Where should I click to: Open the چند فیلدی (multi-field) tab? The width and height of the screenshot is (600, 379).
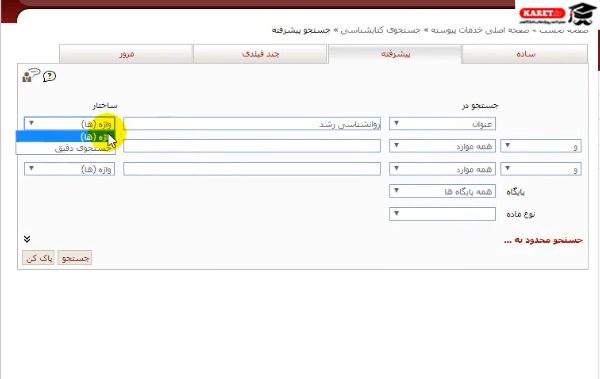tap(260, 54)
